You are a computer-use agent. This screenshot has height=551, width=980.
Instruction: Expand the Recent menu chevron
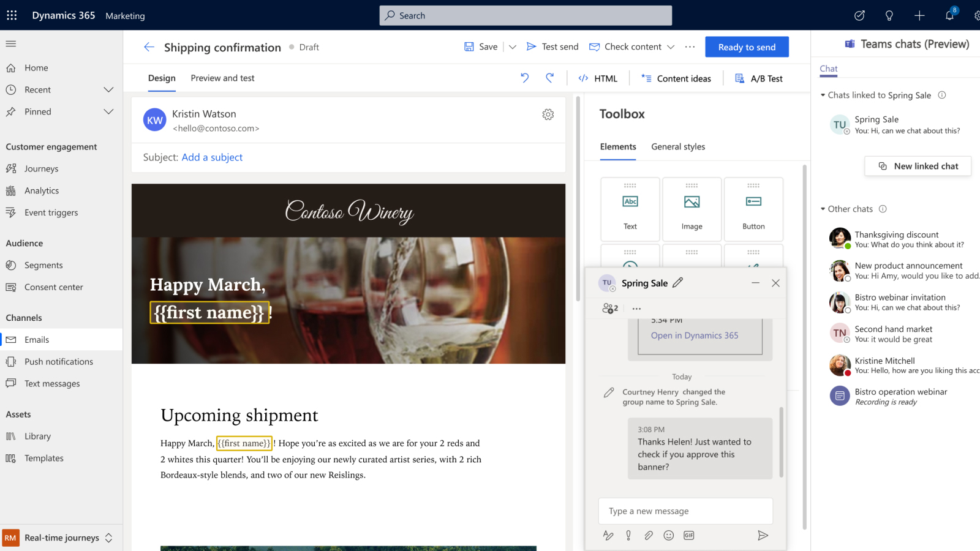108,90
